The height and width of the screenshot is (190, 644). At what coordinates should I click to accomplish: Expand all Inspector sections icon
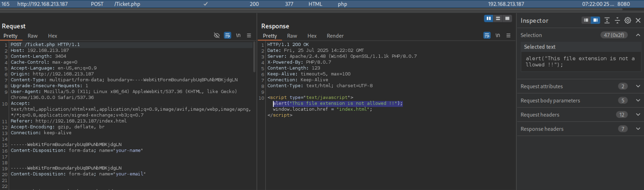(607, 20)
